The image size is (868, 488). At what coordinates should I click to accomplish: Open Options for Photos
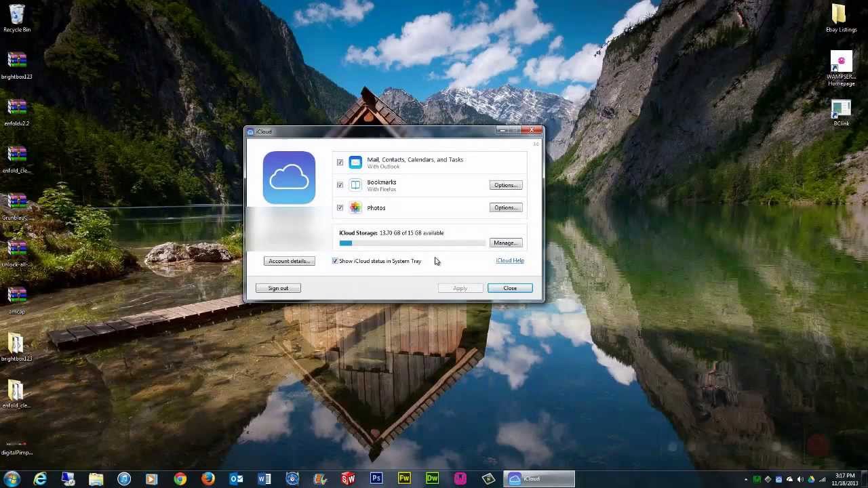click(506, 207)
